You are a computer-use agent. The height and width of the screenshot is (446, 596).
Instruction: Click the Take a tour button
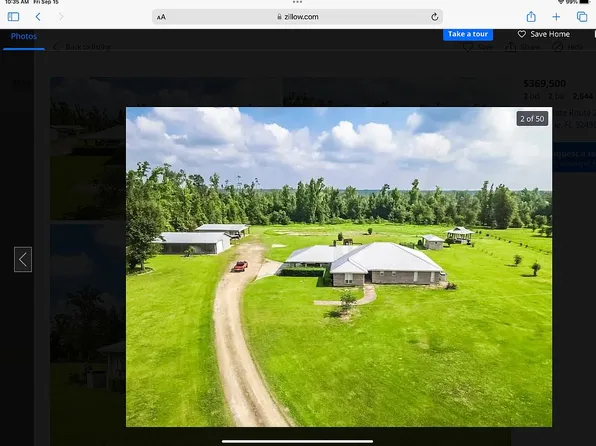468,34
